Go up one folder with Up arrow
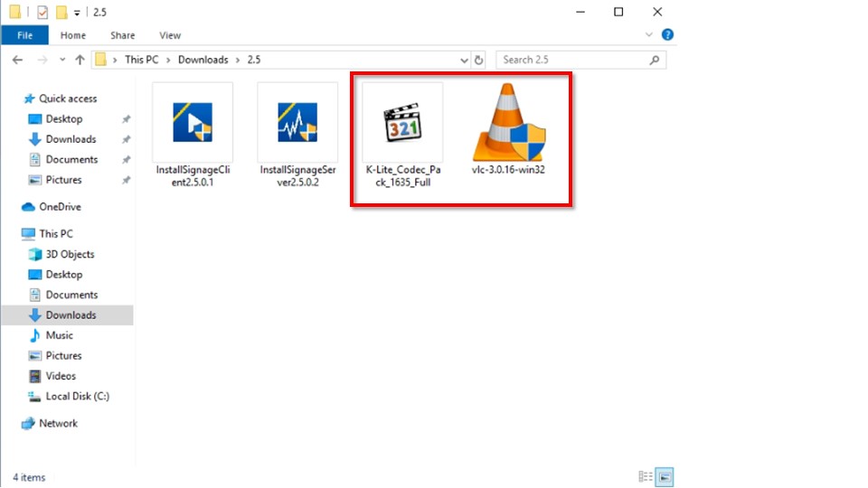Screen dimensions: 868x488 click(x=80, y=60)
